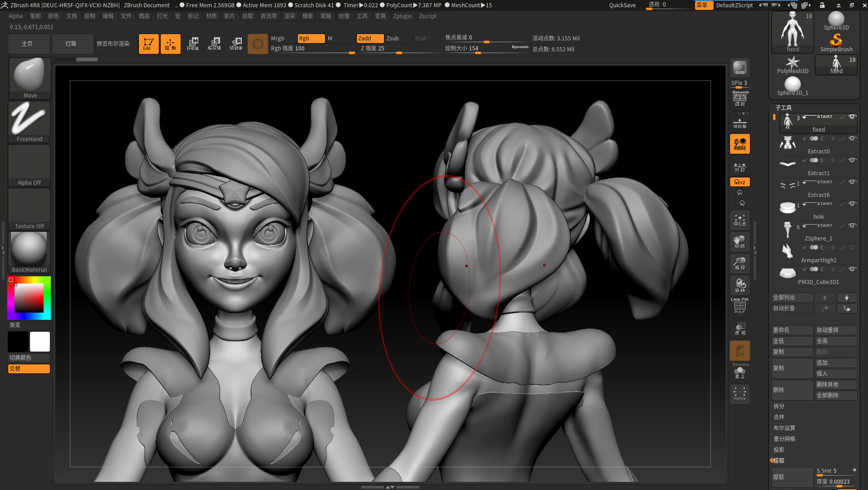Viewport: 868px width, 490px height.
Task: Toggle the 孤立 solo dynamic icon
Action: click(740, 372)
